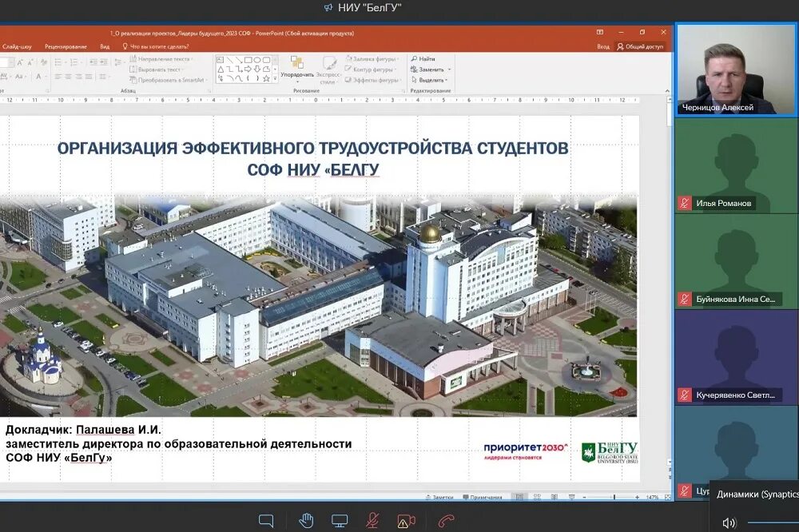Click Заменить in the editing group

(x=430, y=69)
